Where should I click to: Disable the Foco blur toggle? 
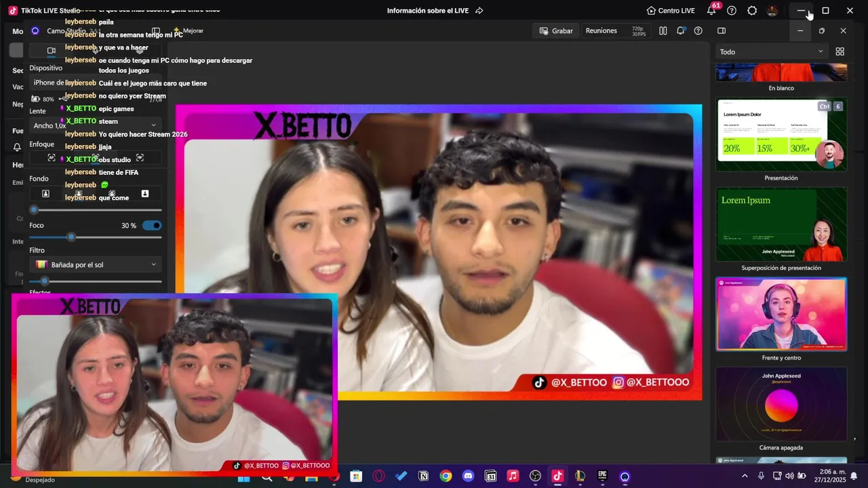152,225
